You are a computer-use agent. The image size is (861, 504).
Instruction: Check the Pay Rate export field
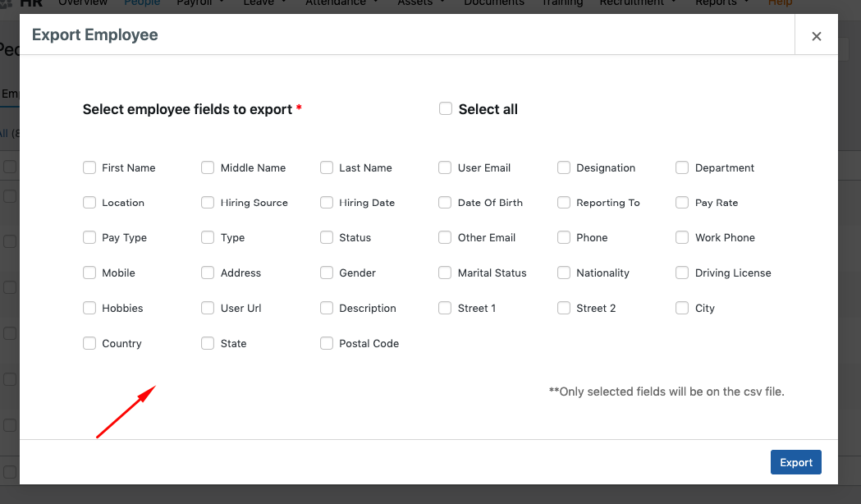coord(682,202)
